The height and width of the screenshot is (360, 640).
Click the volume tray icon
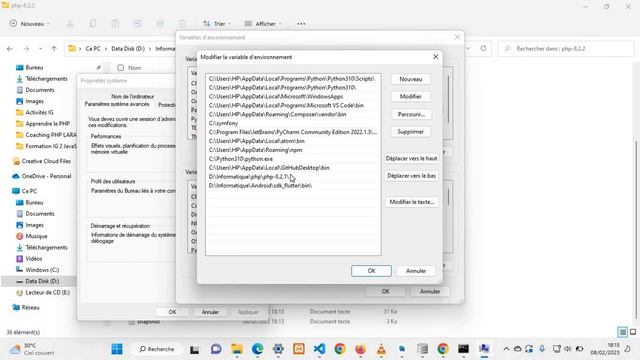tap(568, 349)
